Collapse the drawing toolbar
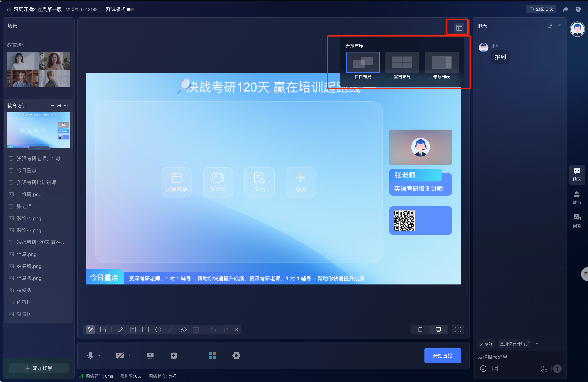Screen dimensions: 588x382 click(237, 330)
